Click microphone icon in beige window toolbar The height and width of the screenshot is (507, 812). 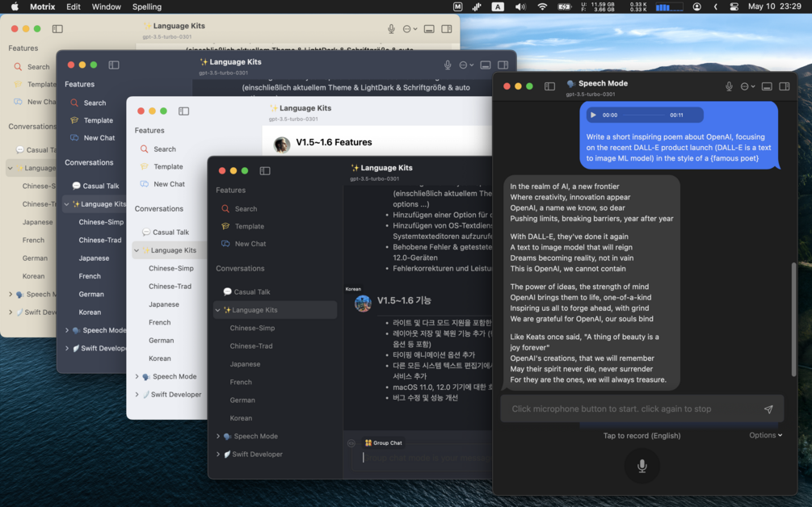(x=392, y=29)
